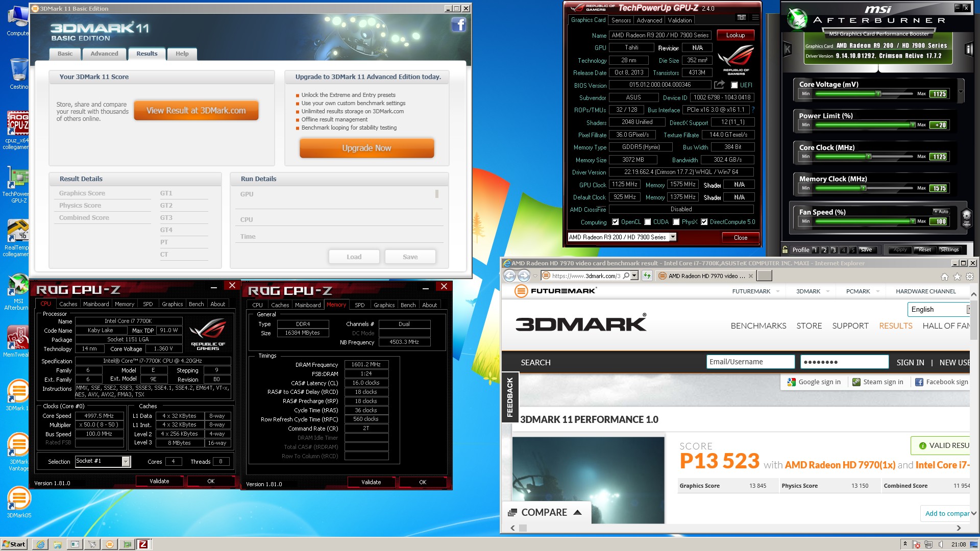Select Afterburner profile slot 2
The image size is (980, 551).
point(824,250)
